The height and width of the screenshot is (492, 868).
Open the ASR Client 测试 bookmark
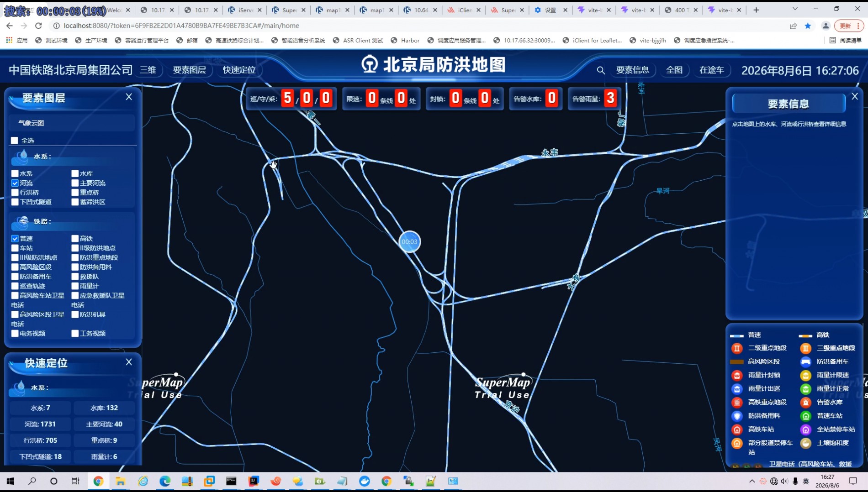tap(358, 40)
